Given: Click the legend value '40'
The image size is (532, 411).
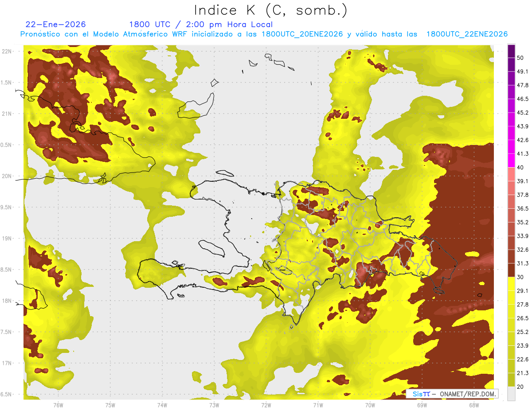Looking at the screenshot, I should (521, 168).
